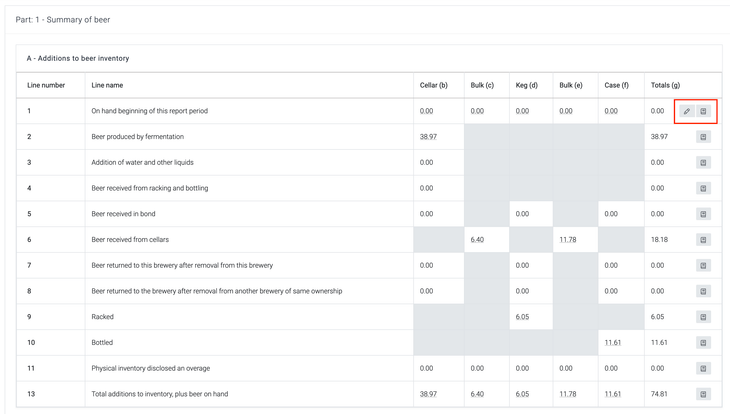Click the Line name column header

107,85
